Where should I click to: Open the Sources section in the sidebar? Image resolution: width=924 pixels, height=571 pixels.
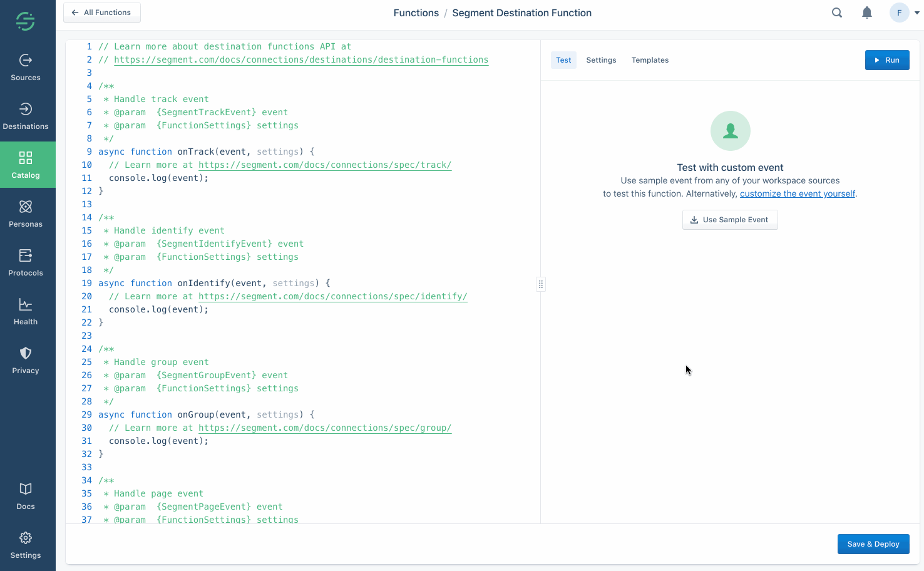25,68
